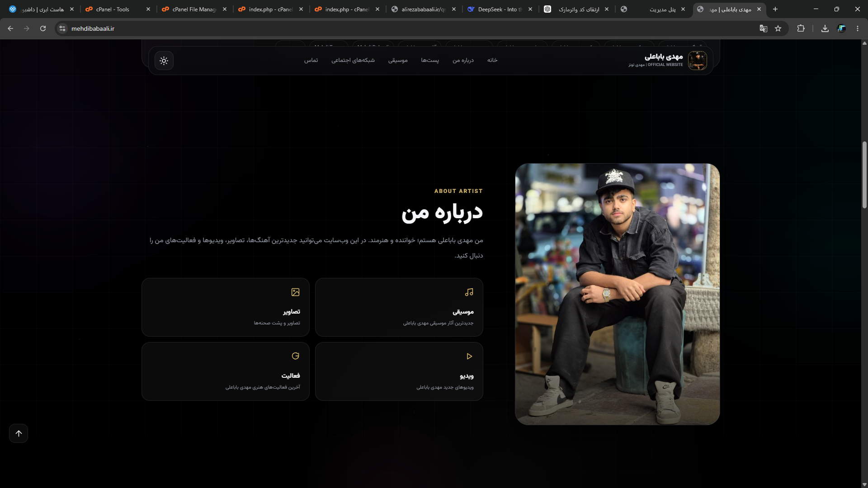Switch to the cPanel File Manager tab
Screen dimensions: 868x488
194,9
